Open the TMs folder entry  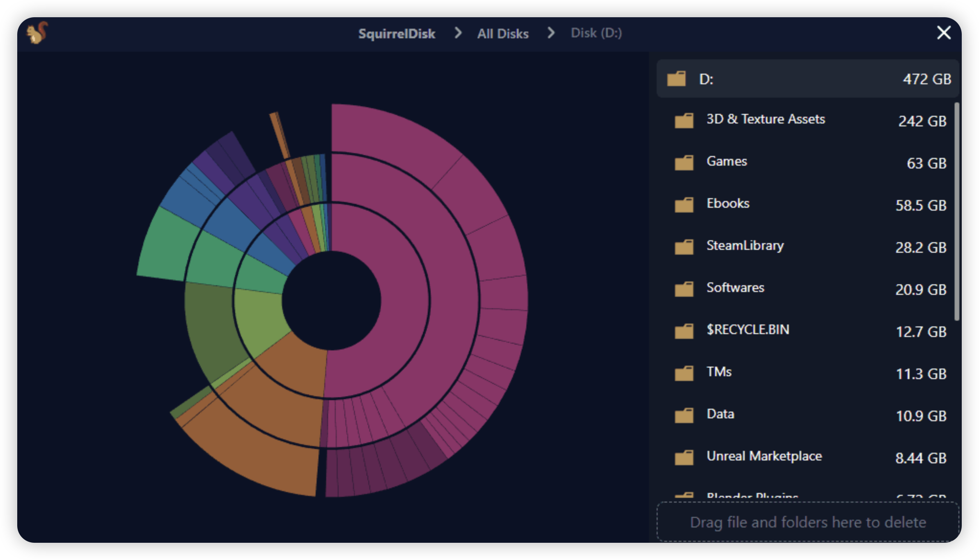pos(808,373)
